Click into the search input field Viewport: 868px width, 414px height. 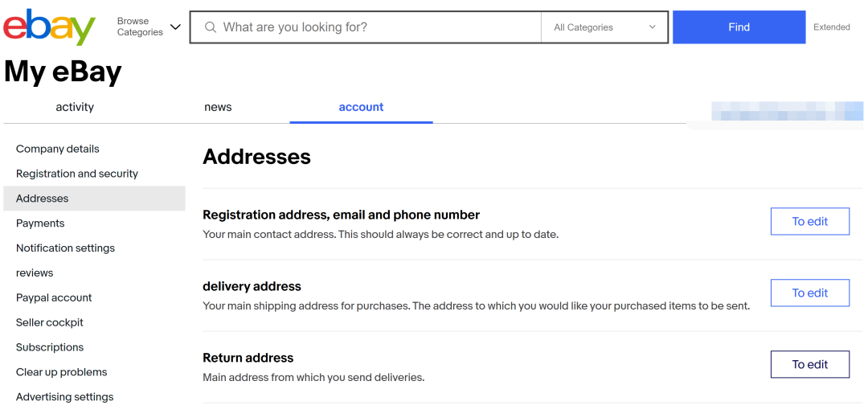coord(366,27)
